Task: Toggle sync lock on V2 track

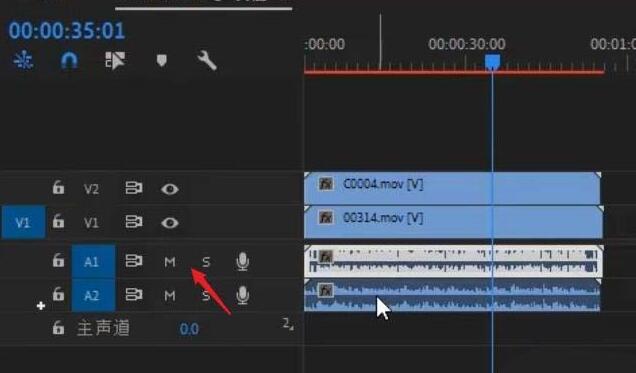Action: coord(133,189)
